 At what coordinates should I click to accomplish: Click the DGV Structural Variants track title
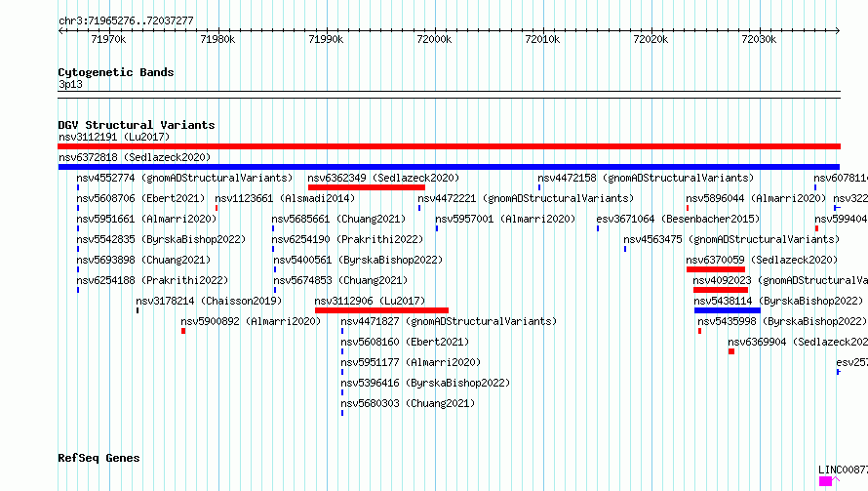(137, 125)
